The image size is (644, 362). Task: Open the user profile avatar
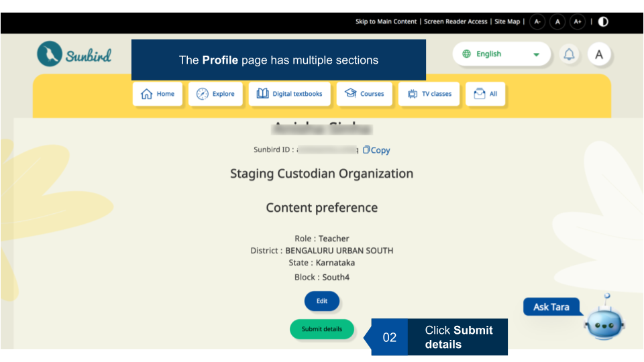(599, 54)
